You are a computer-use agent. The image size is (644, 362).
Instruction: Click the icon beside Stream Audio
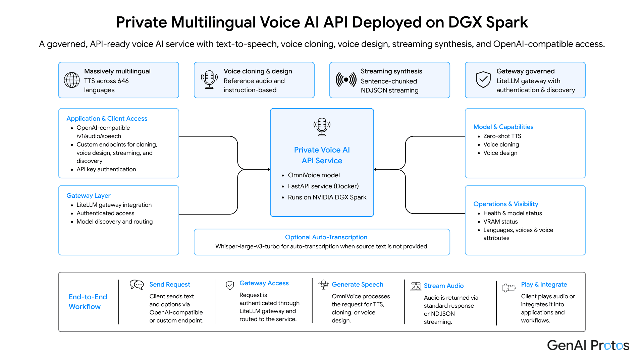point(416,286)
